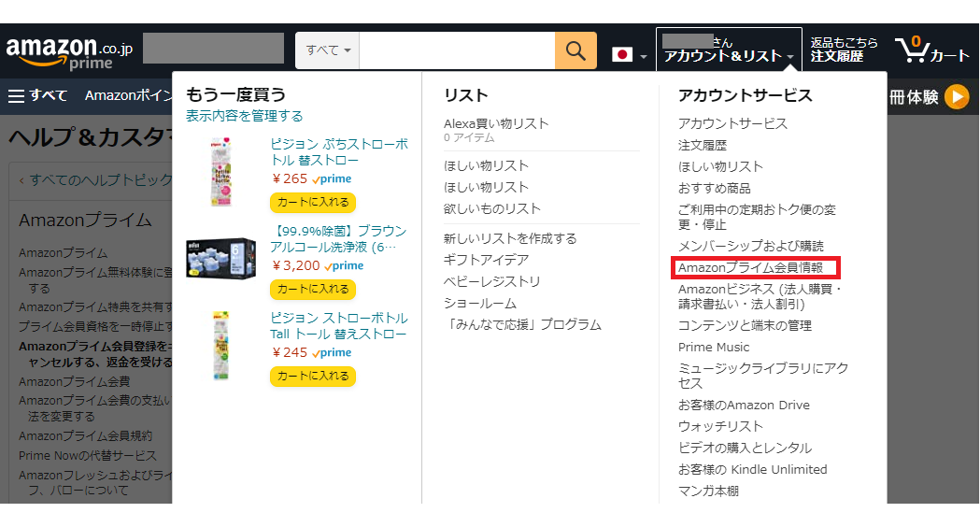This screenshot has height=527, width=980.
Task: Click Amazonポイント in the navigation bar
Action: click(x=128, y=95)
